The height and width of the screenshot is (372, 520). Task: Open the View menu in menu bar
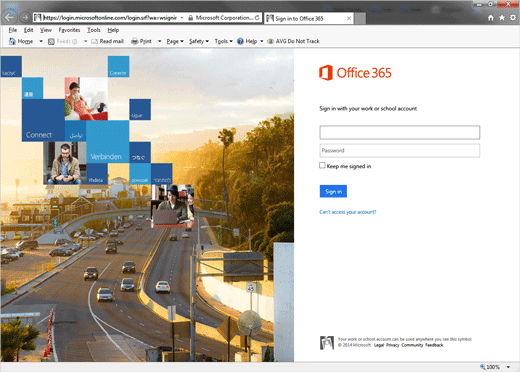[x=46, y=30]
